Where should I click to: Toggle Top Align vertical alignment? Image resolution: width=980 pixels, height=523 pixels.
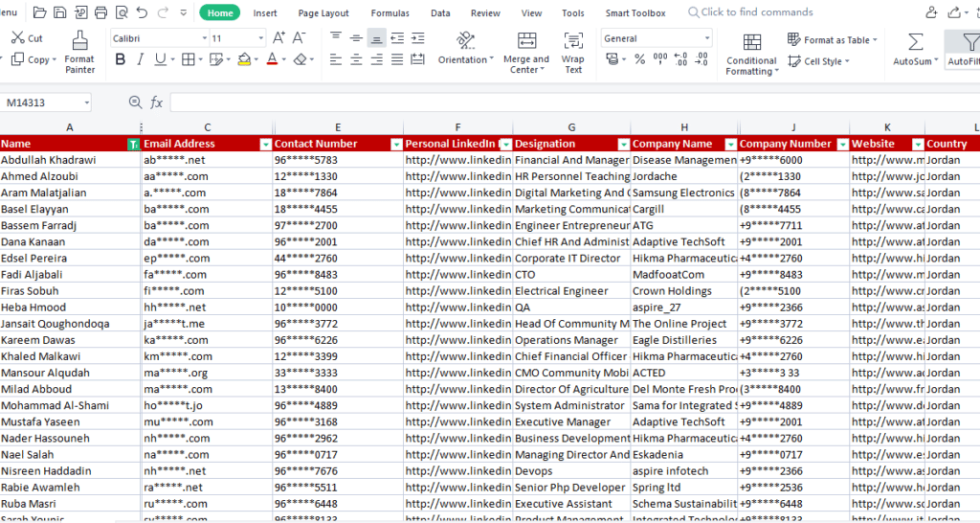(336, 37)
